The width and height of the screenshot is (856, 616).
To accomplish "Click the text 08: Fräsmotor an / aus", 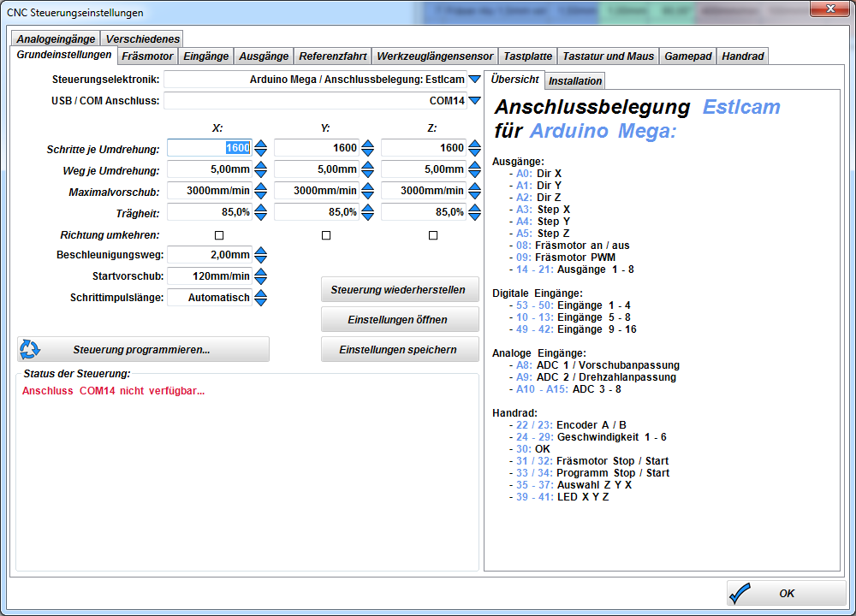I will click(573, 246).
